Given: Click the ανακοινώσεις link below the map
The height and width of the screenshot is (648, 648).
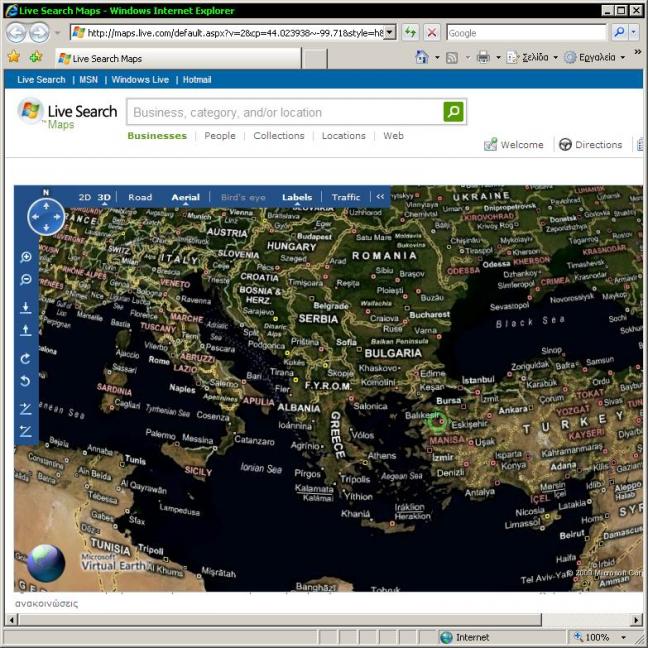Looking at the screenshot, I should [46, 603].
